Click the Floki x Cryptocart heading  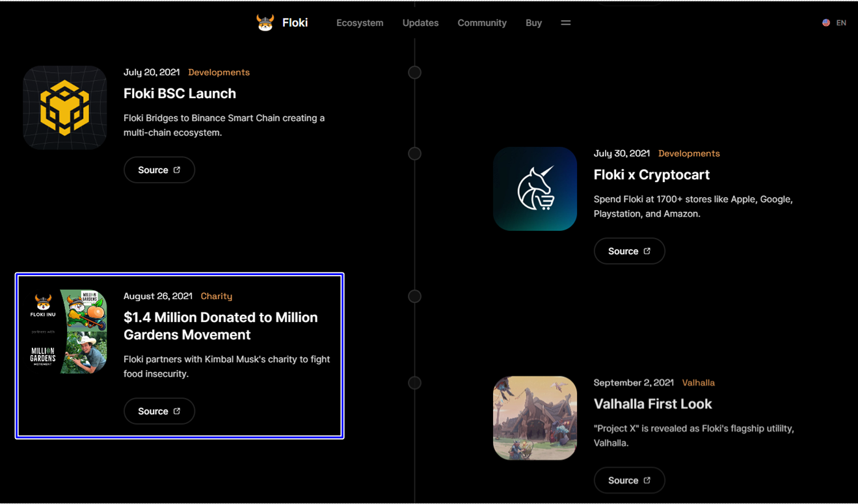pyautogui.click(x=652, y=175)
